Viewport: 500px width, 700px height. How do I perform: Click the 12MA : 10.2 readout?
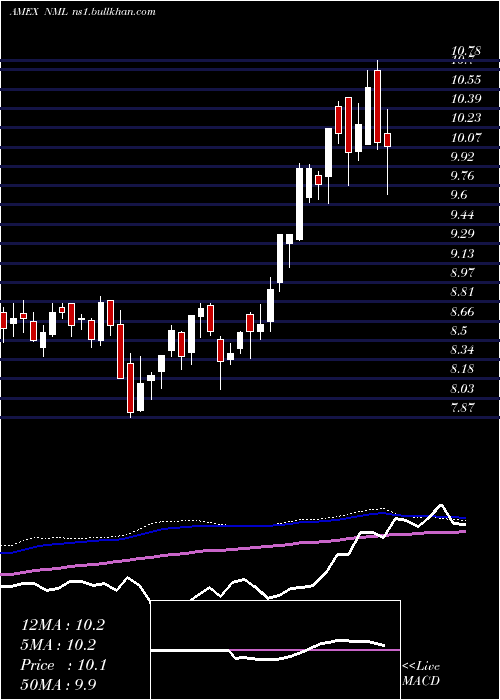63,625
